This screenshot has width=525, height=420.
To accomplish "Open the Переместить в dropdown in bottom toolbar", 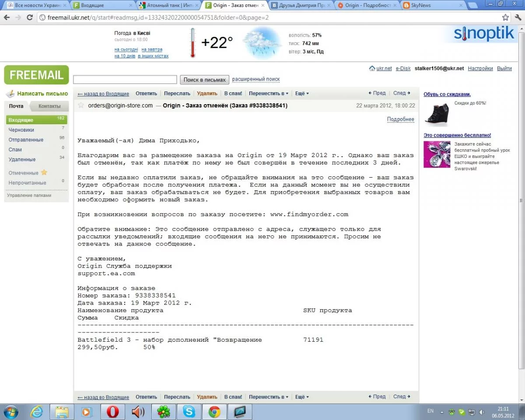I will point(269,397).
